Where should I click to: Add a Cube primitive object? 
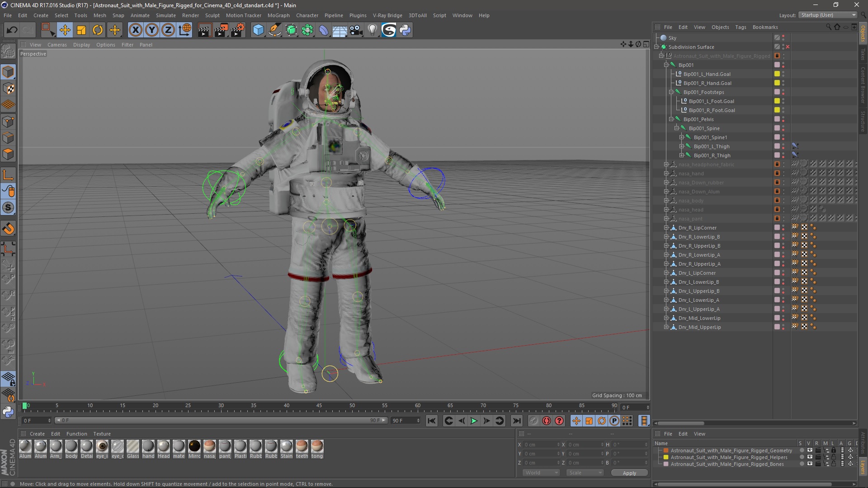point(258,30)
